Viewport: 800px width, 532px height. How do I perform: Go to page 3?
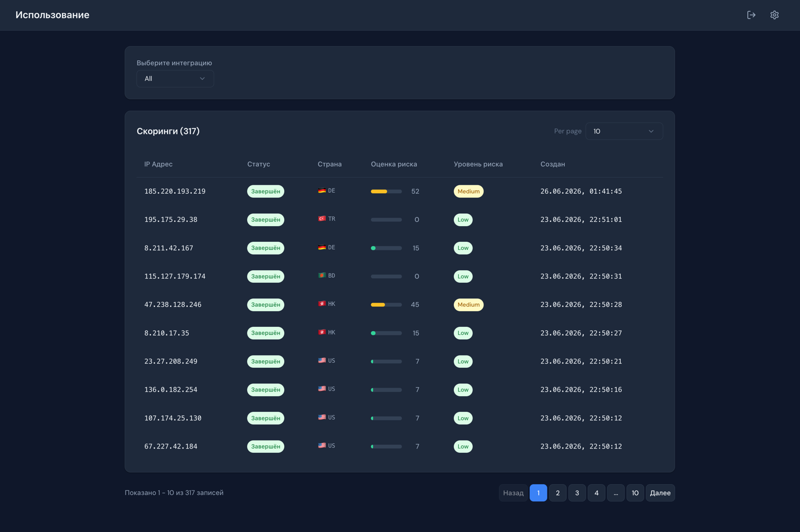[577, 493]
